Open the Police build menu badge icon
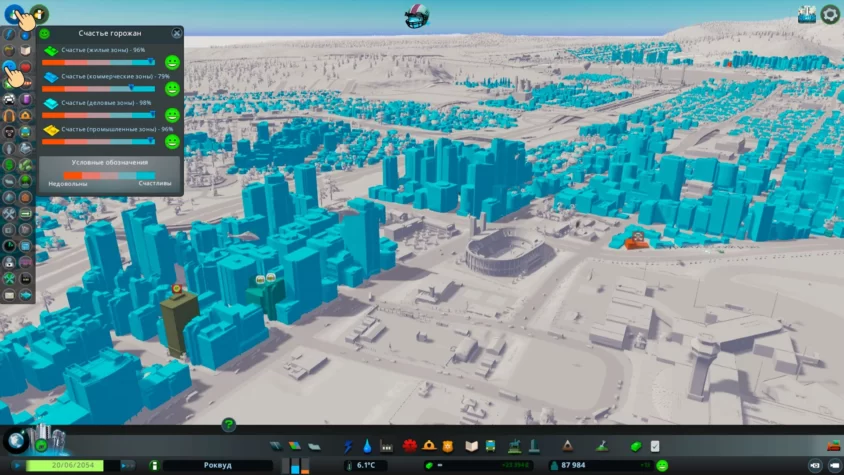Viewport: 844px width, 475px height. (448, 446)
